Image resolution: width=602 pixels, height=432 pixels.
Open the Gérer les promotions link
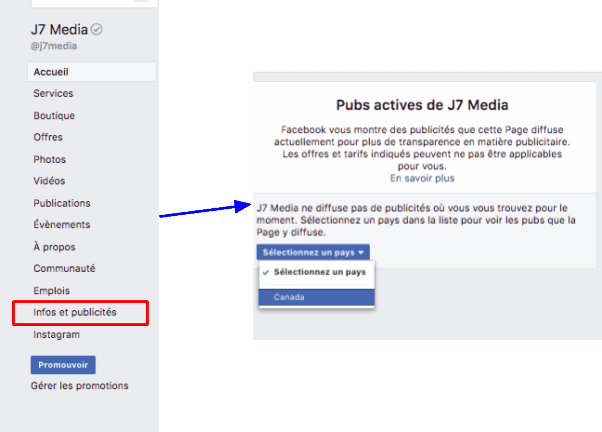tap(79, 386)
